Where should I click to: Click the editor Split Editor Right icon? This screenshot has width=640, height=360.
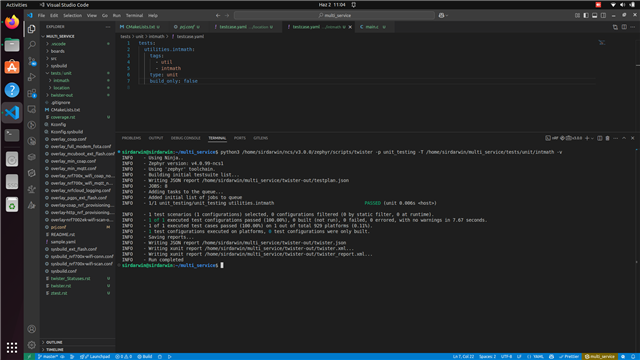(624, 27)
